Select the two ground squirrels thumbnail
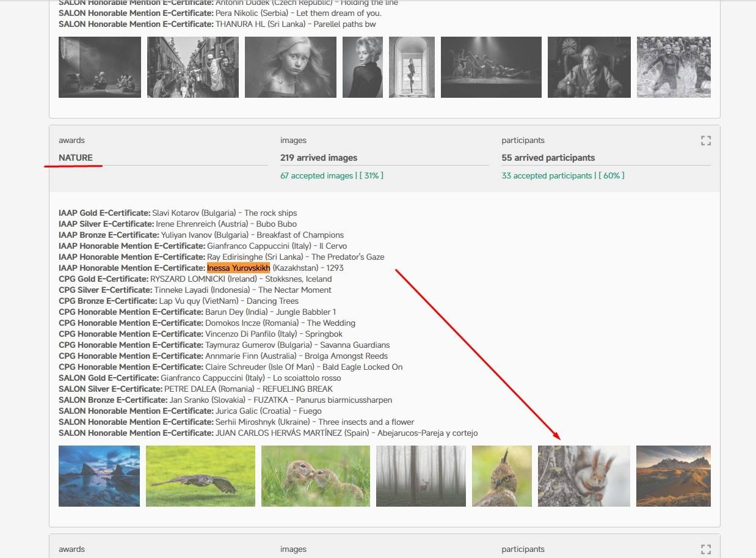 pos(315,476)
